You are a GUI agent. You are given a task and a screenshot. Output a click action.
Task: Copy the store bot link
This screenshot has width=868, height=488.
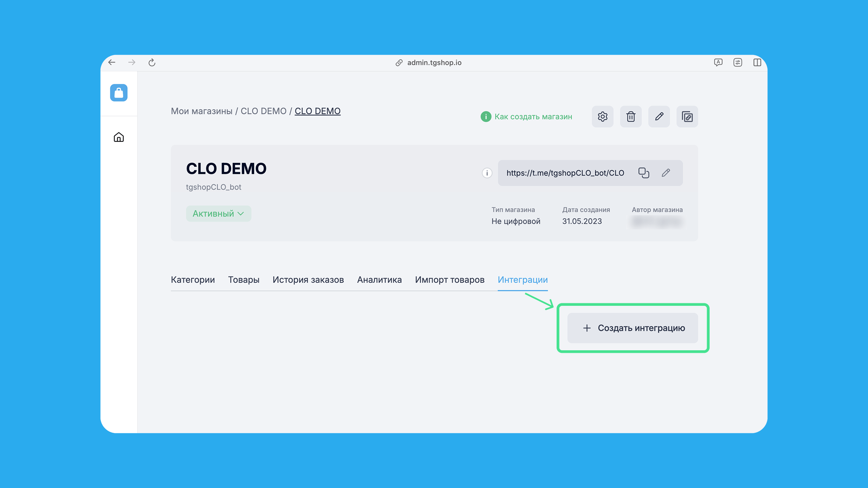(644, 173)
